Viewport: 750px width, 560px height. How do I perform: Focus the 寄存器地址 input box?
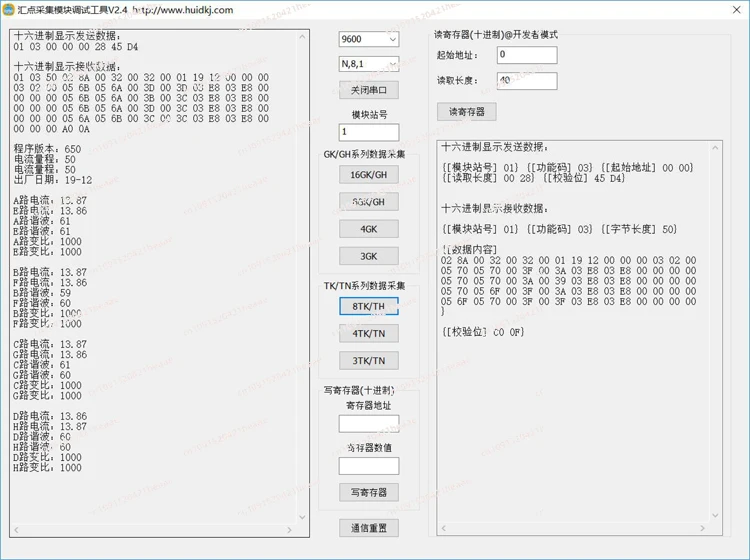coord(369,424)
